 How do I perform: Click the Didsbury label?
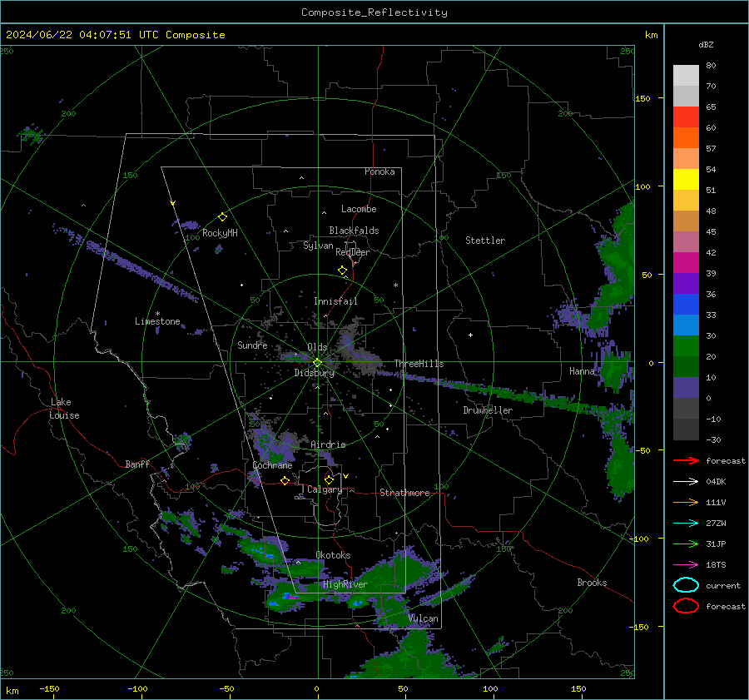point(314,373)
